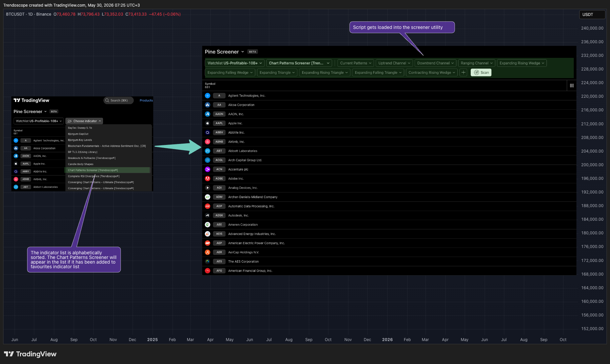Click the Advanced Energy Industries logo icon

coord(207,234)
